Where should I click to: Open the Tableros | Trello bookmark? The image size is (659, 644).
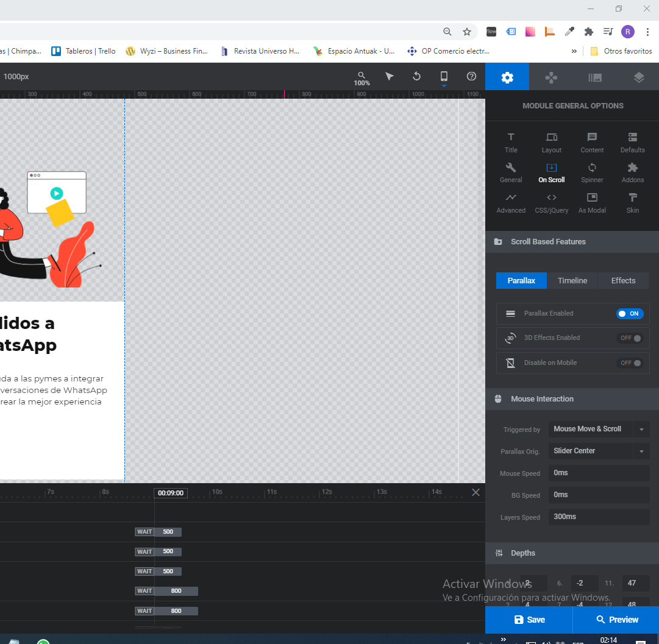(84, 51)
